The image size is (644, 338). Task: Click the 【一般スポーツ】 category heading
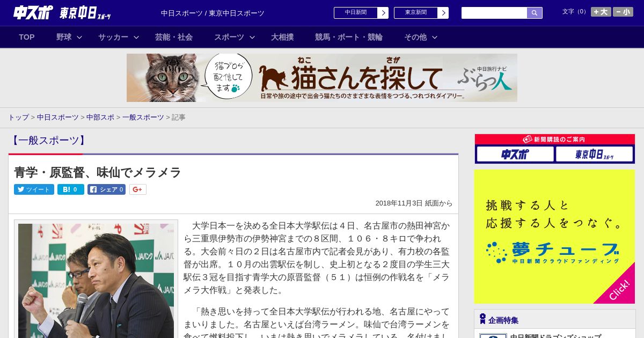(x=48, y=141)
